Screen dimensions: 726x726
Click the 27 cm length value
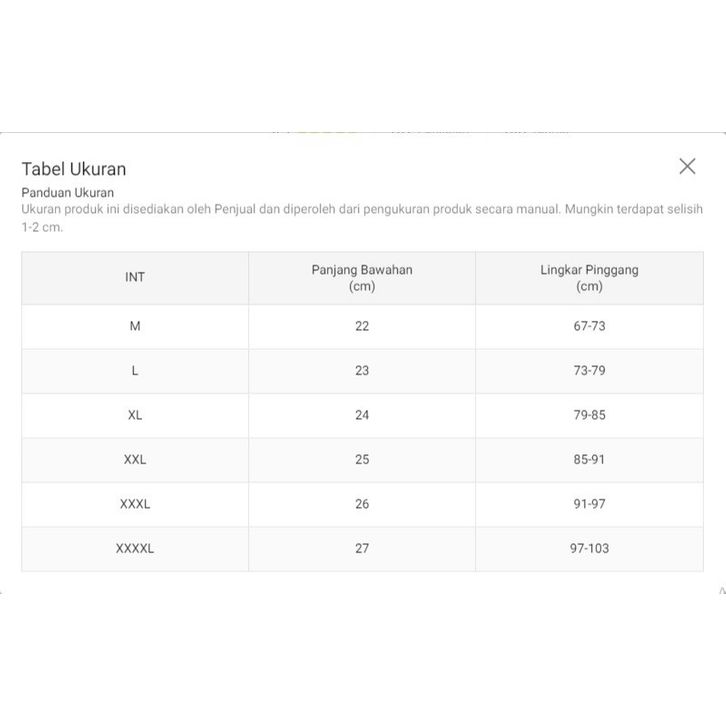(362, 548)
